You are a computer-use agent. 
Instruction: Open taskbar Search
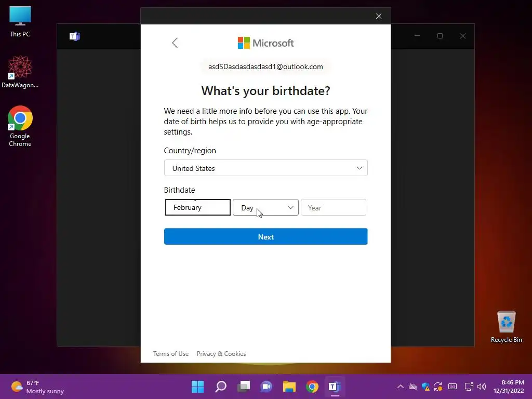[x=220, y=387]
